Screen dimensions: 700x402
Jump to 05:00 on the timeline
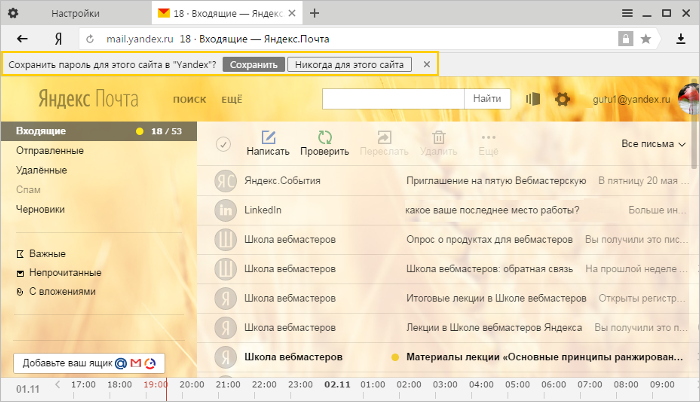click(517, 385)
